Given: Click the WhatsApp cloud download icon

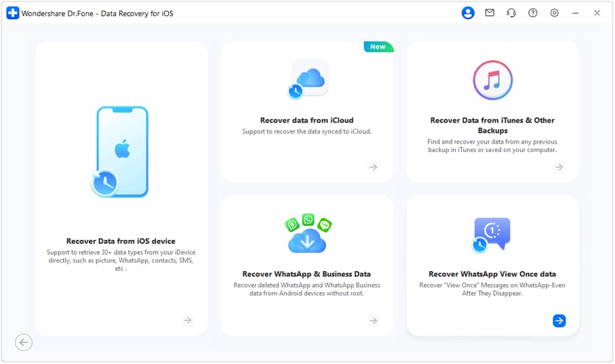Looking at the screenshot, I should click(x=308, y=233).
